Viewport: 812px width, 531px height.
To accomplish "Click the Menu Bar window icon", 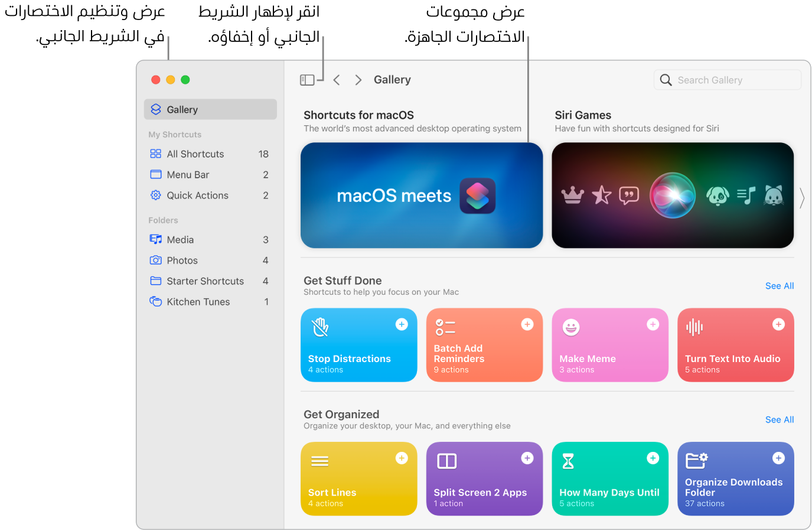I will 156,174.
